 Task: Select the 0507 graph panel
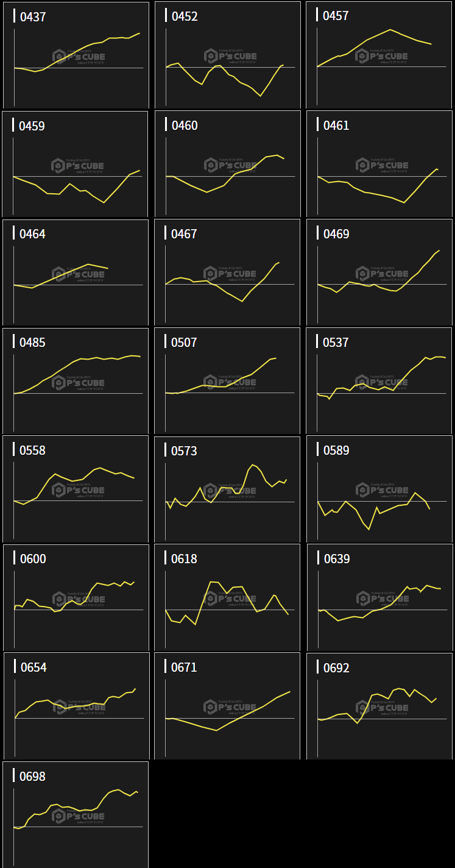click(x=227, y=381)
